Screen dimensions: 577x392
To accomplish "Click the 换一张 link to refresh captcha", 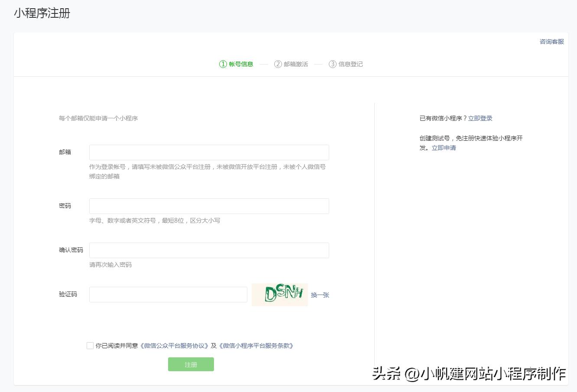I will click(x=320, y=295).
